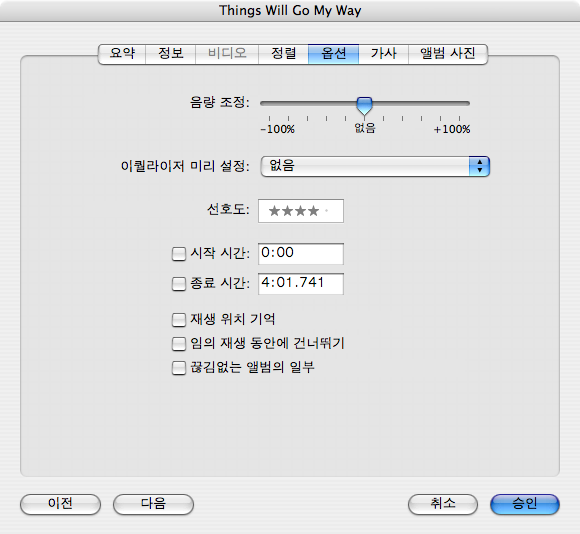Click the first star in 선호도

(274, 211)
